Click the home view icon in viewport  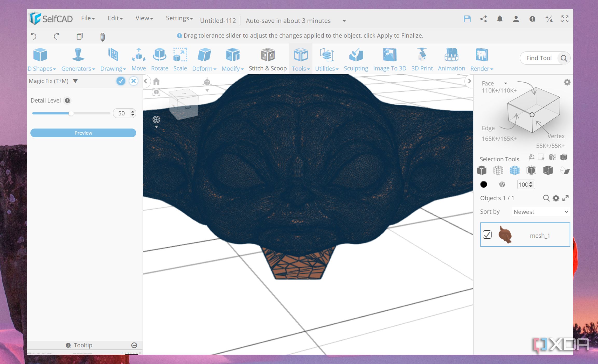pyautogui.click(x=156, y=82)
